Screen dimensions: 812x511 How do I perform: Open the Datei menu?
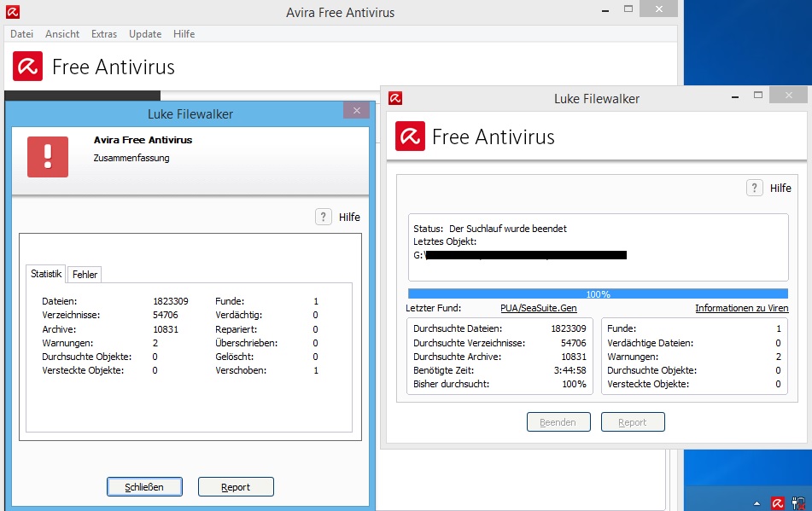[x=21, y=33]
